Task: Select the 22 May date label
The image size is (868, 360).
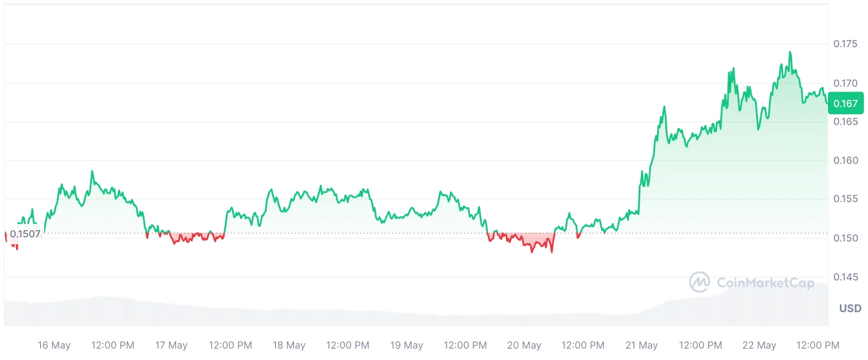Action: click(x=759, y=345)
